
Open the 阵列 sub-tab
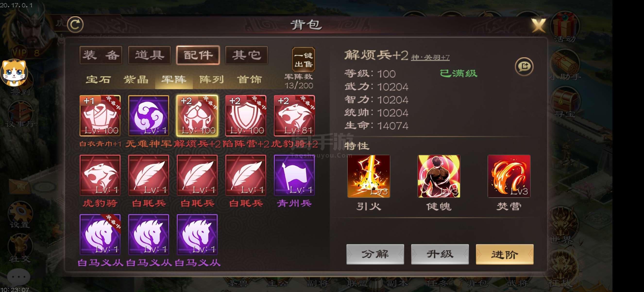[x=212, y=80]
